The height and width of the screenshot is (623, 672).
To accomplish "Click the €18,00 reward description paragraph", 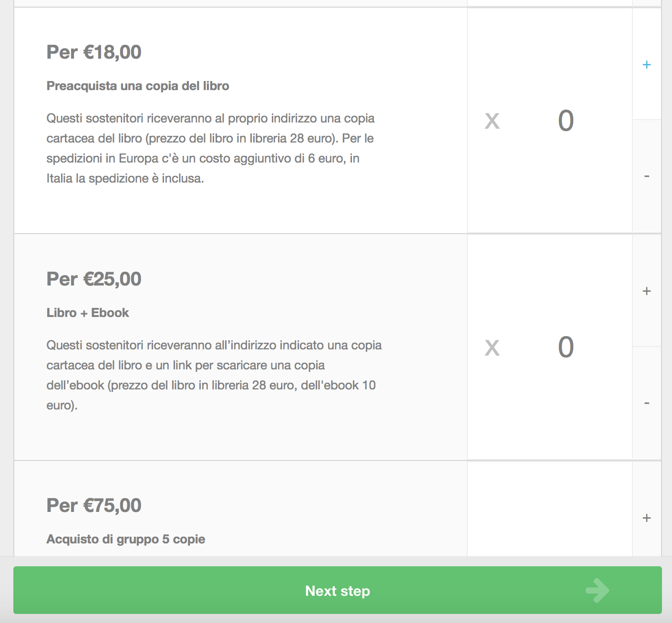I will [210, 148].
